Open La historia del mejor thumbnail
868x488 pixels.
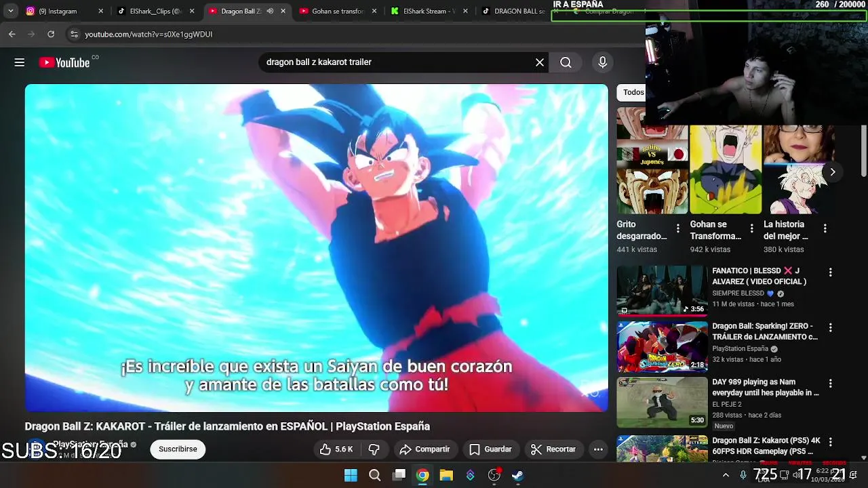coord(799,169)
